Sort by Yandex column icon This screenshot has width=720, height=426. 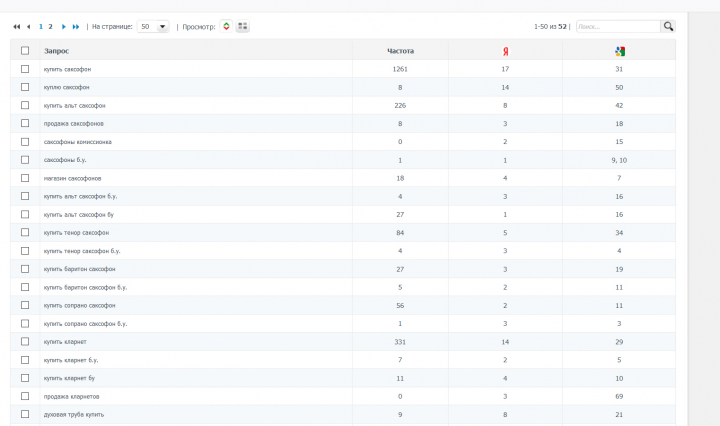tap(505, 51)
